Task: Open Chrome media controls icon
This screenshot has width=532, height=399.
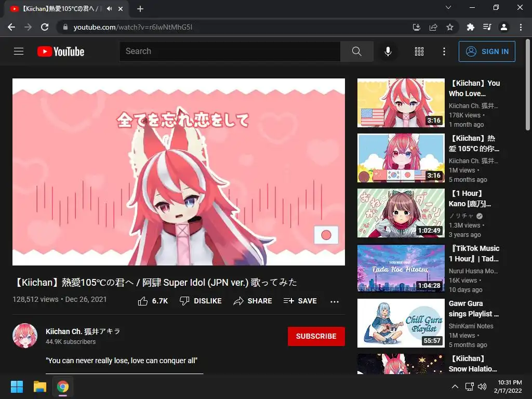Action: point(487,27)
